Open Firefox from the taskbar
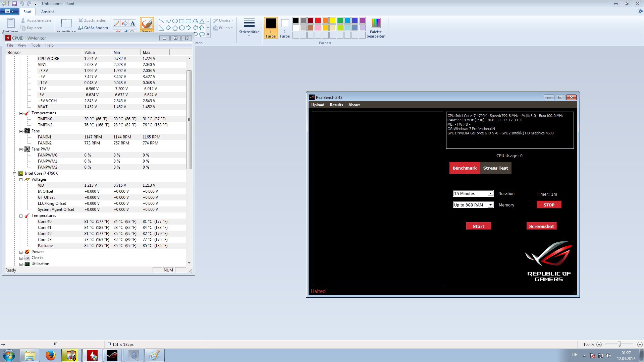Screen dimensions: 644x362 51,355
